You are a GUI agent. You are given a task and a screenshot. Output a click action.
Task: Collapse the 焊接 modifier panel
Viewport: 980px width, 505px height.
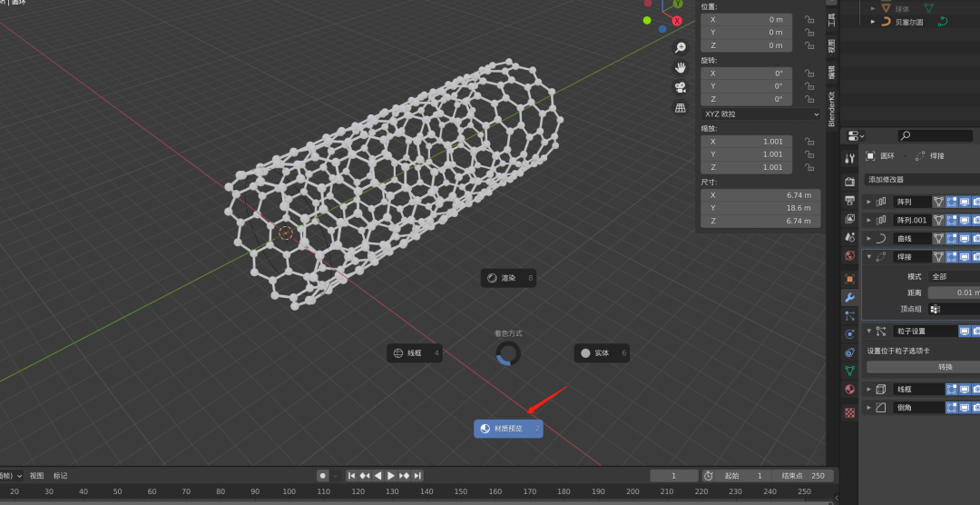coord(868,256)
